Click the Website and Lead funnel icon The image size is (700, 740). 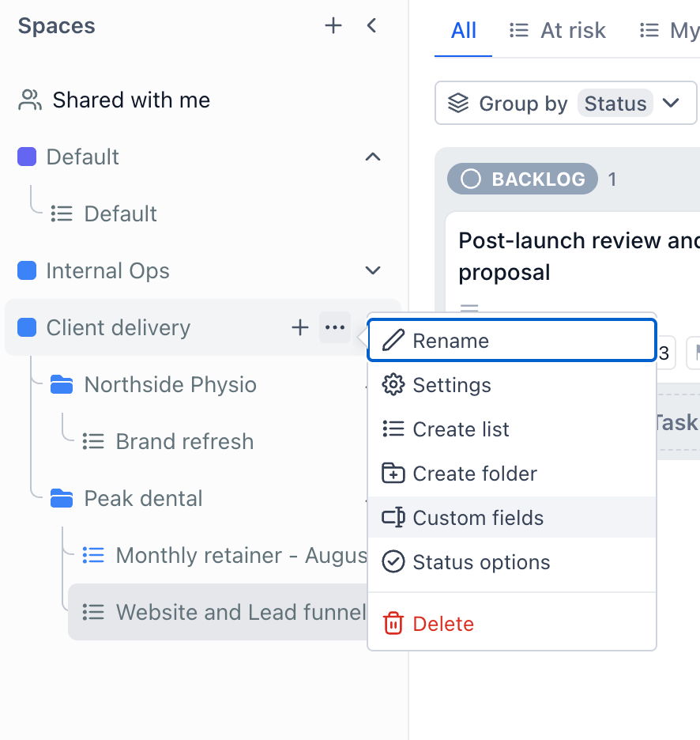coord(93,612)
